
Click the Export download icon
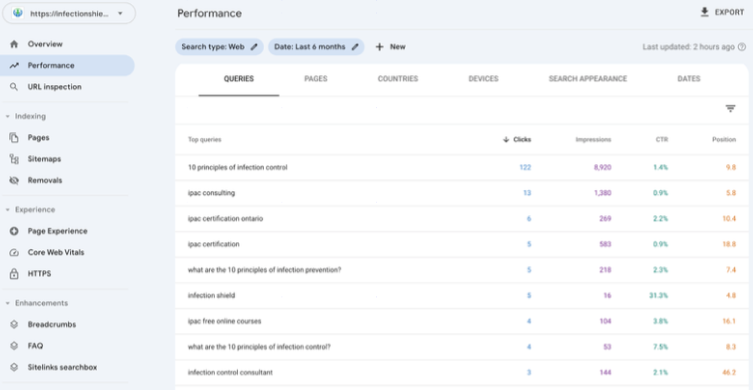click(x=704, y=12)
